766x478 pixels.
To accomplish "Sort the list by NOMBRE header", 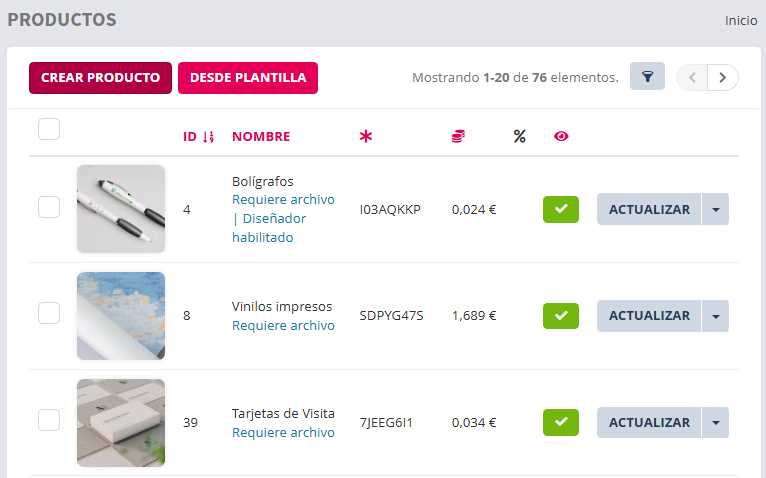I will coord(261,137).
